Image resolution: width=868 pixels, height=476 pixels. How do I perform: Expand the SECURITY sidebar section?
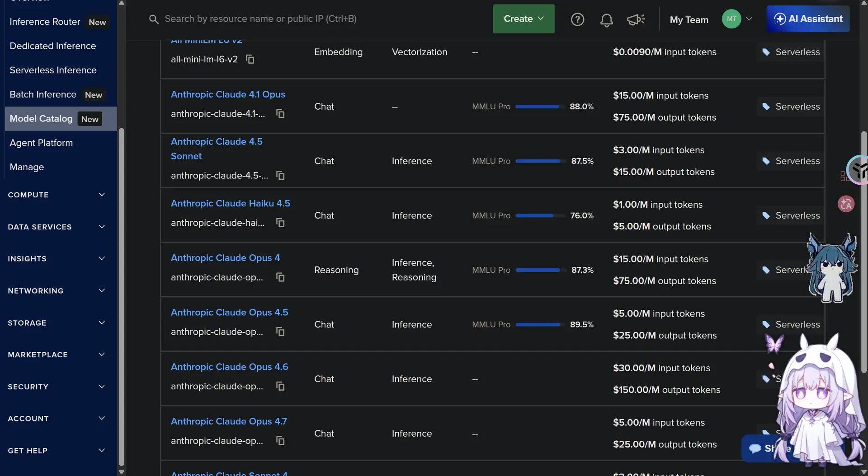[57, 387]
